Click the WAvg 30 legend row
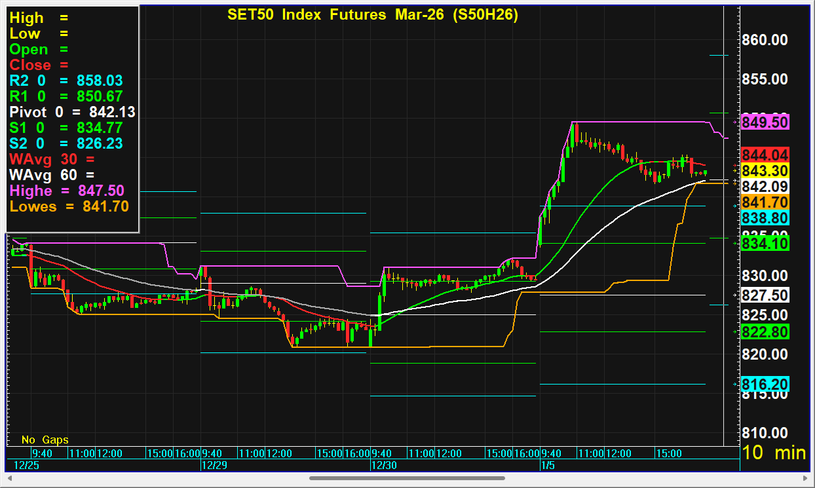815x488 pixels. (50, 158)
